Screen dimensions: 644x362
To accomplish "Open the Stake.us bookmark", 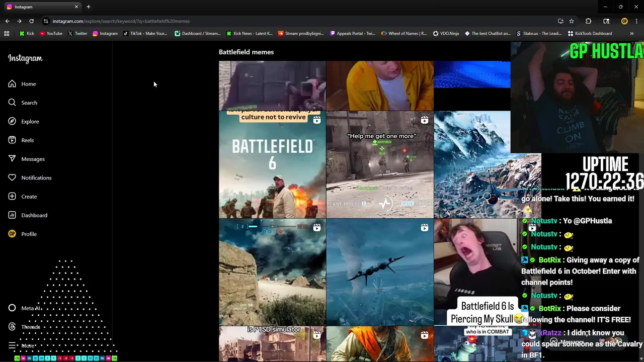I will (539, 34).
